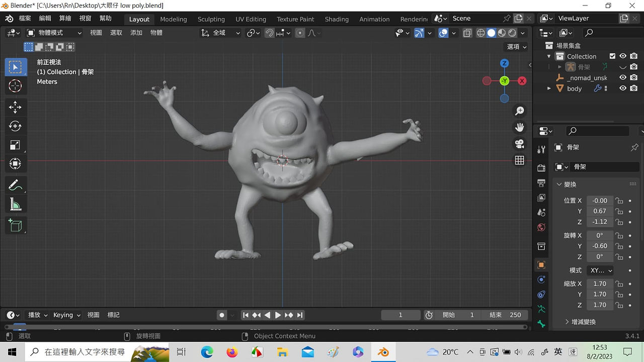Toggle auto keying record button

pos(222,315)
